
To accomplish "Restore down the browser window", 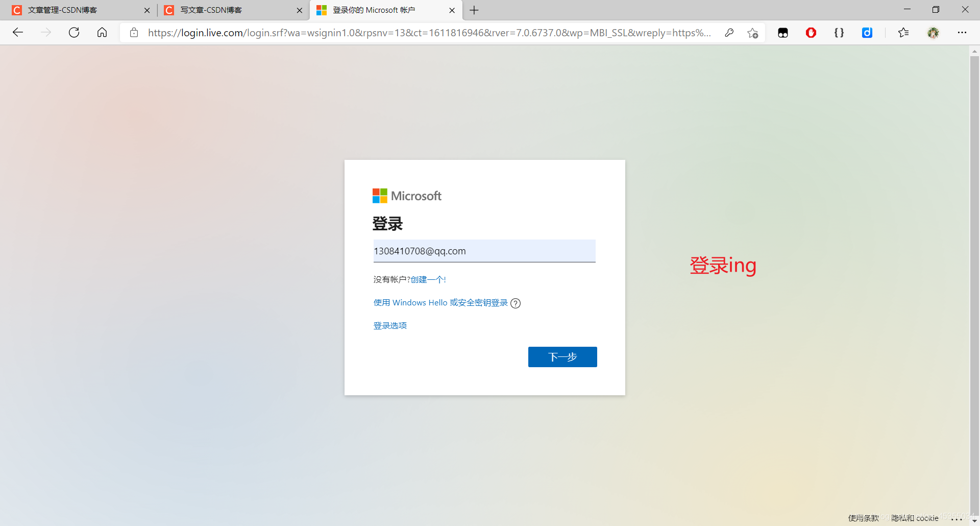I will click(x=936, y=10).
